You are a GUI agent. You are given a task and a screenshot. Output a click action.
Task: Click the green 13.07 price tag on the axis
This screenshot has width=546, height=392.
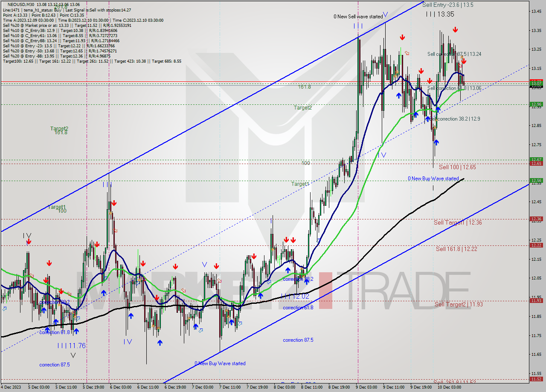coord(536,84)
